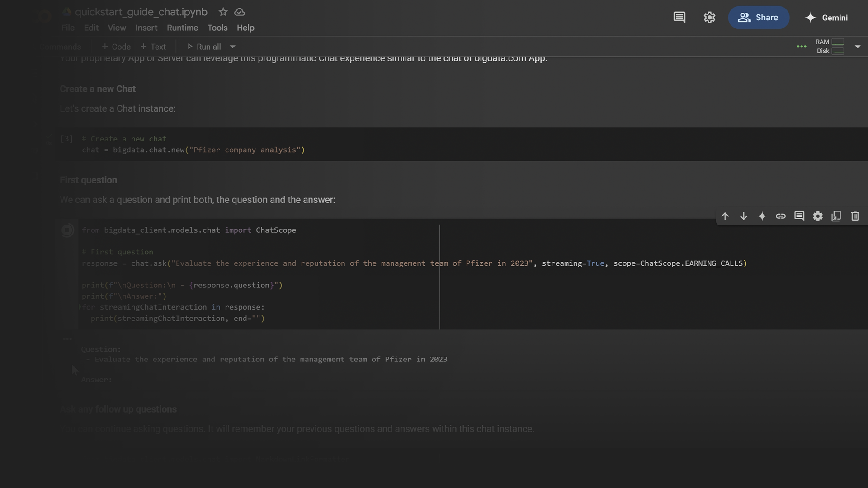Click the notebook title quickstart_guide_chat.ipynb

click(x=141, y=12)
